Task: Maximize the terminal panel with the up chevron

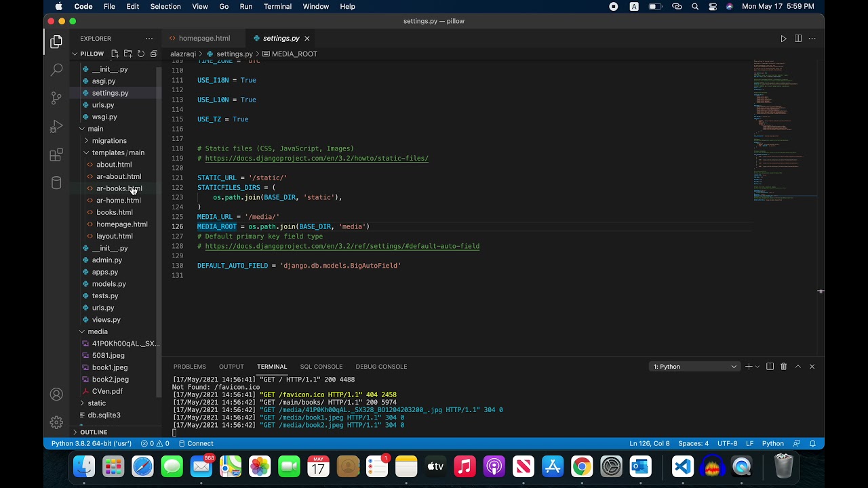Action: click(798, 367)
